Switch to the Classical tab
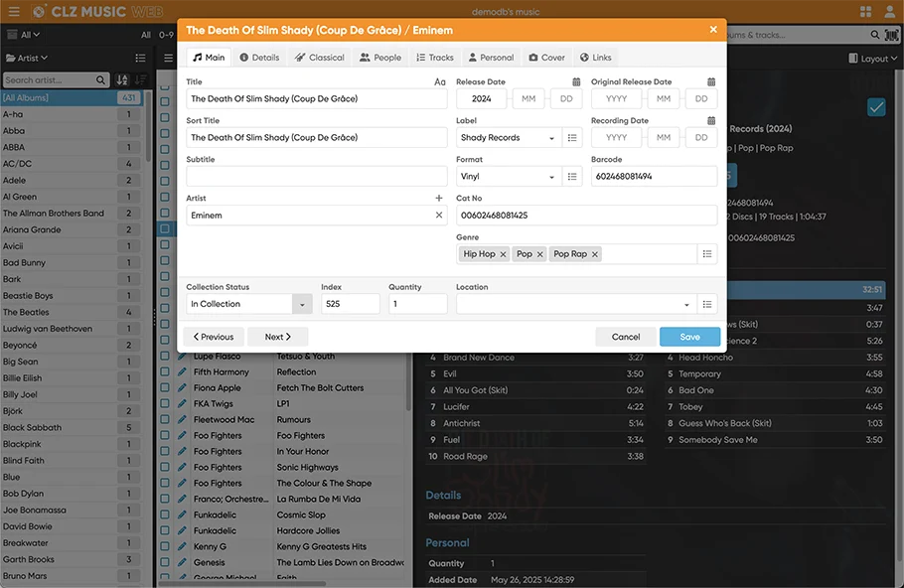This screenshot has height=588, width=904. [x=320, y=58]
